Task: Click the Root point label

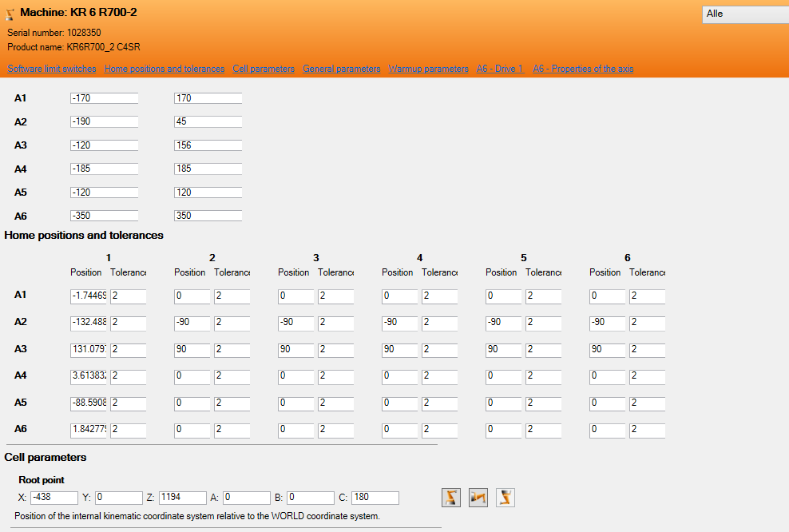Action: click(x=42, y=480)
